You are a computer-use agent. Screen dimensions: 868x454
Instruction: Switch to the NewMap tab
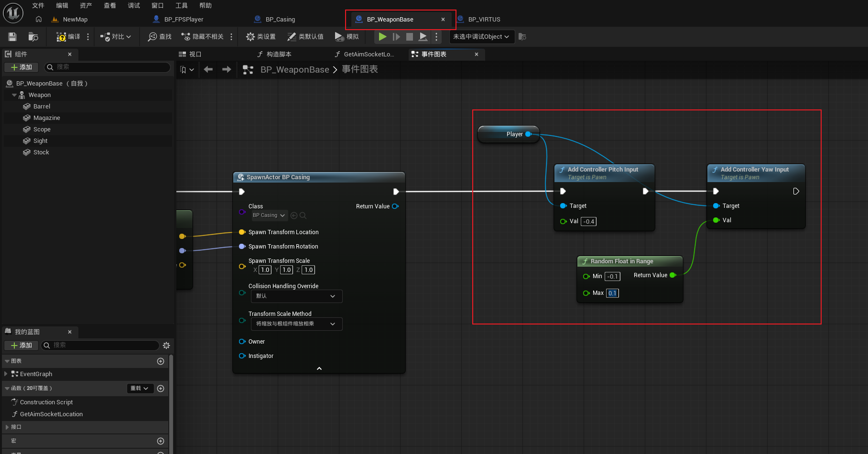[x=75, y=20]
